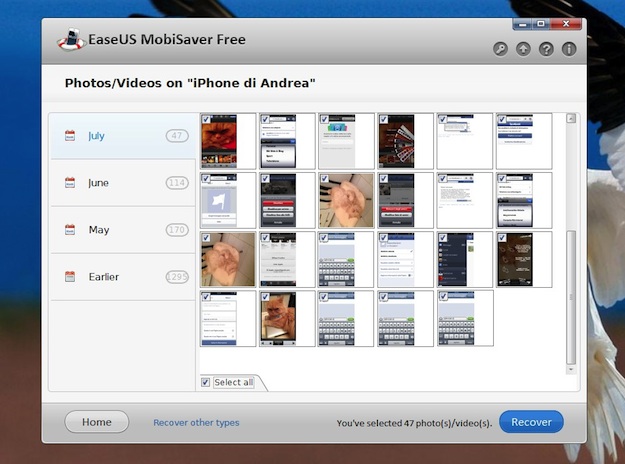Click scroll down arrow of photo list
Screen dimensions: 625x464
[x=571, y=370]
